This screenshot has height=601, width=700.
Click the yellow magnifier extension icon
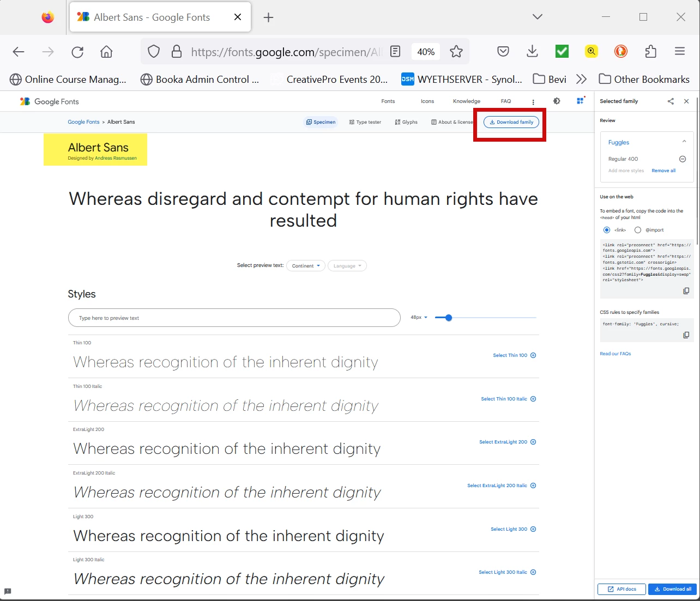pyautogui.click(x=592, y=52)
